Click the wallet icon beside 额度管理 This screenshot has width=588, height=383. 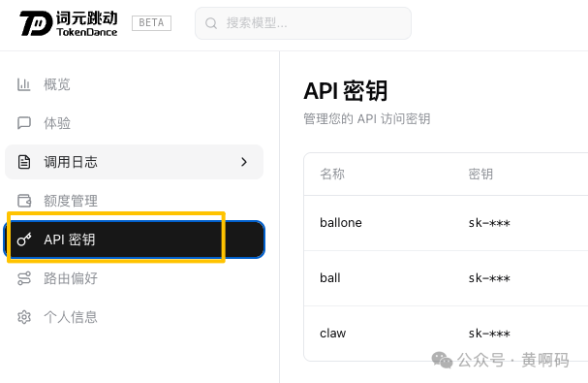[24, 201]
